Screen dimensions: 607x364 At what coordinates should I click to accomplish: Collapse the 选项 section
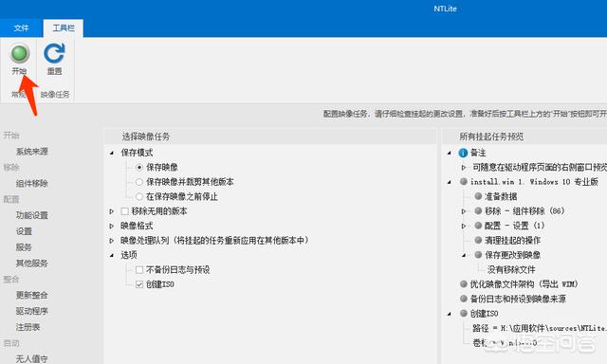coord(112,255)
